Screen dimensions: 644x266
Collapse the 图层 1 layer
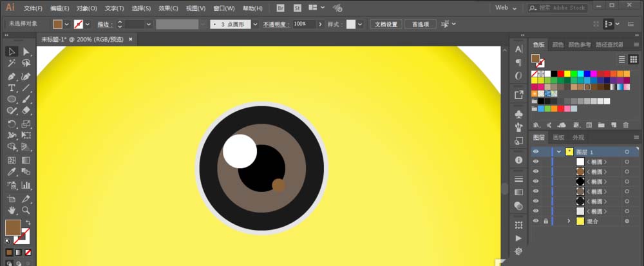click(x=559, y=152)
